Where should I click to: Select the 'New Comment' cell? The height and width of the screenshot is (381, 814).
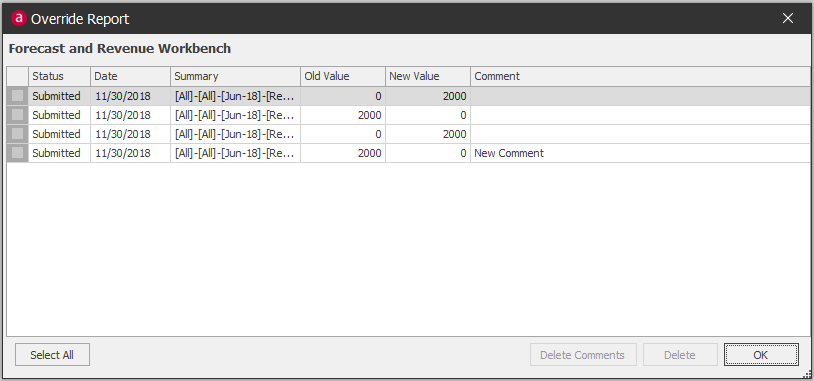pyautogui.click(x=640, y=153)
